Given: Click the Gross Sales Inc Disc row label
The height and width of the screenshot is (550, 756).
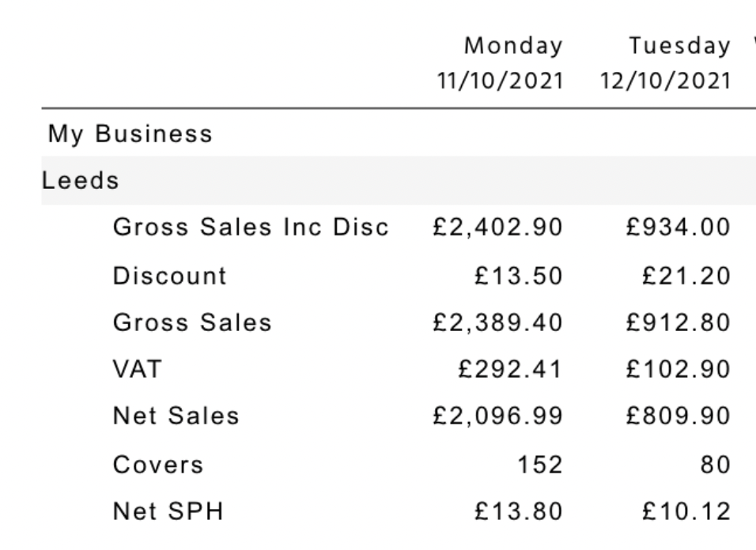Looking at the screenshot, I should coord(251,228).
